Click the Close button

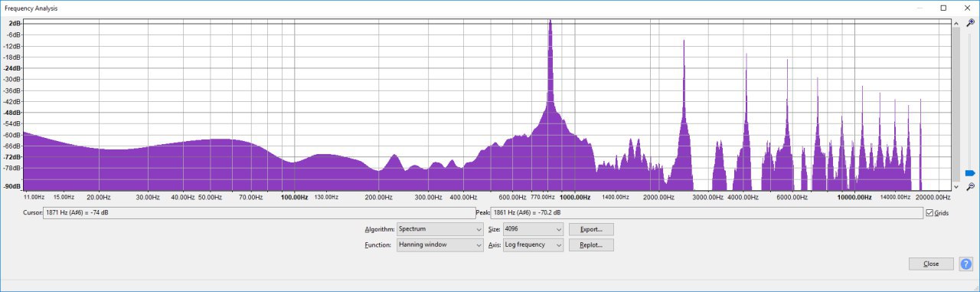931,264
